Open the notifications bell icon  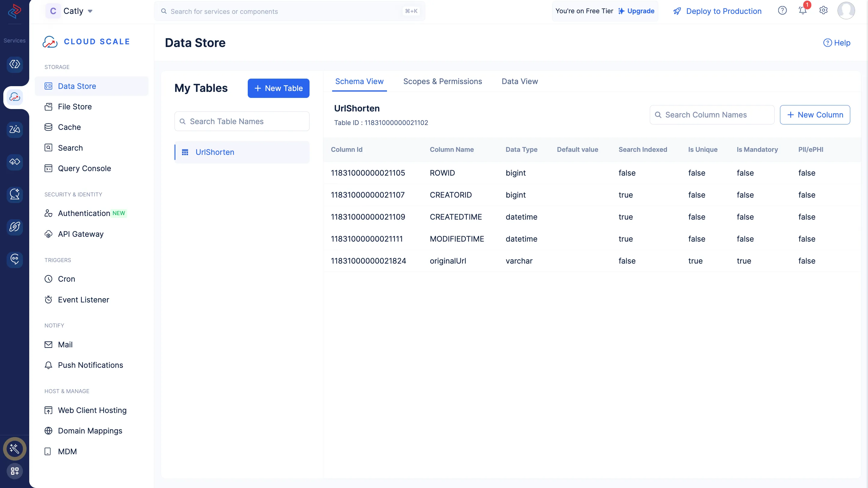point(803,11)
